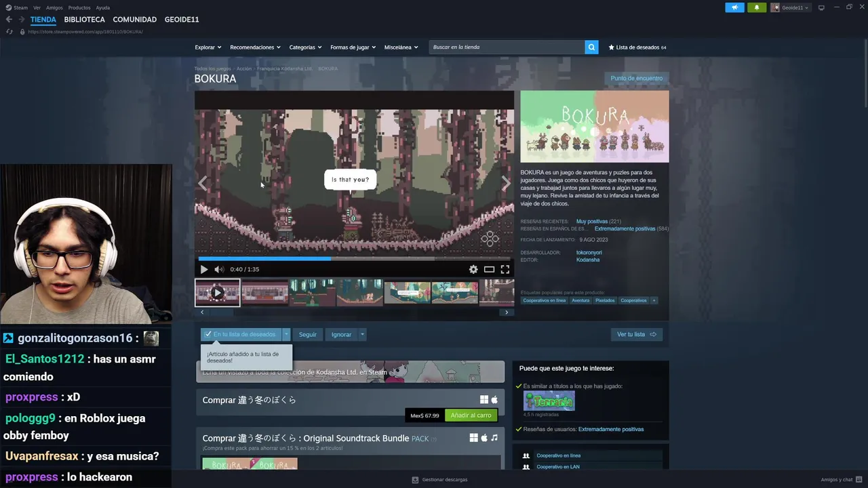Click Añadir al carro button
Screen dimensions: 868x488
click(x=471, y=415)
